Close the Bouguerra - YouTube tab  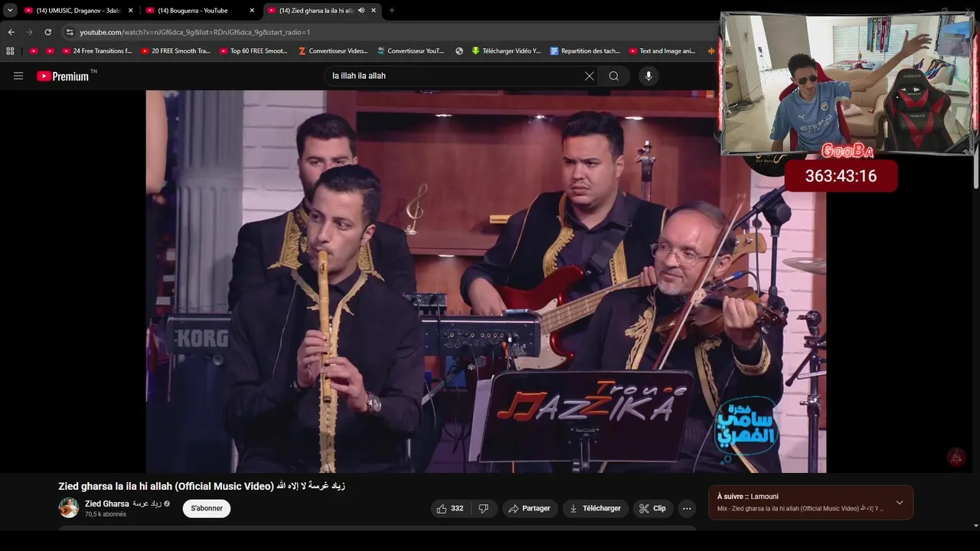tap(252, 11)
